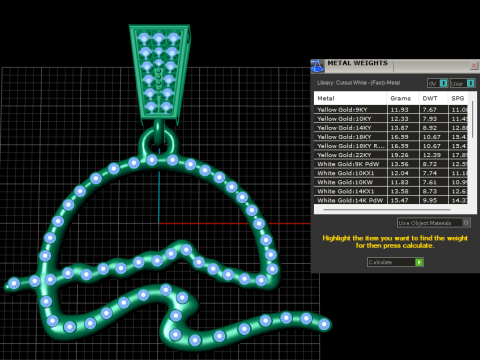The image size is (480, 360).
Task: Click the 11.83 grams cell
Action: pyautogui.click(x=403, y=182)
